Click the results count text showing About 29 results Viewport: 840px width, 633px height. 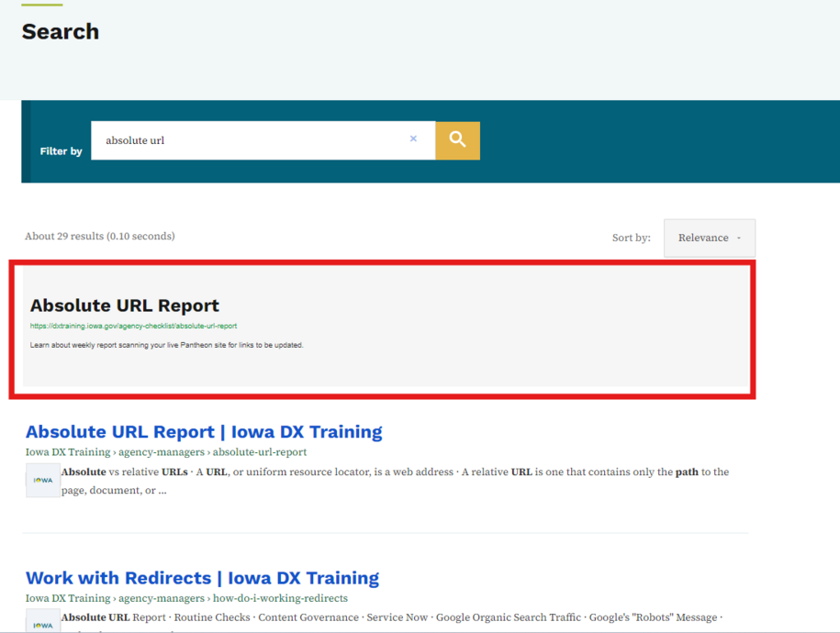point(100,236)
